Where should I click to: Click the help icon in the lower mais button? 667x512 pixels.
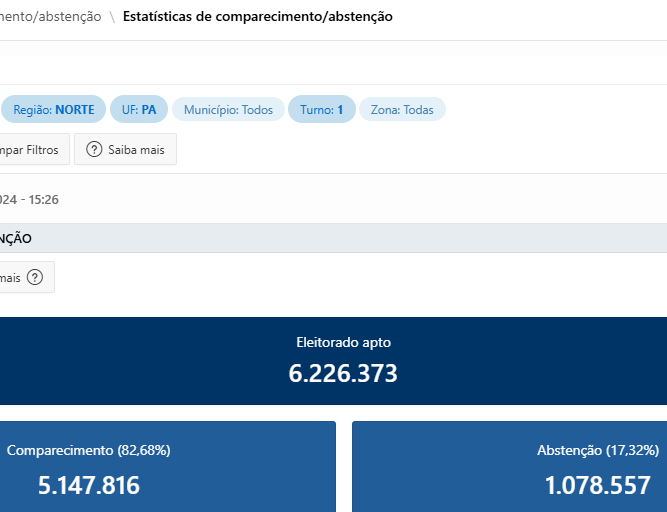pos(35,278)
